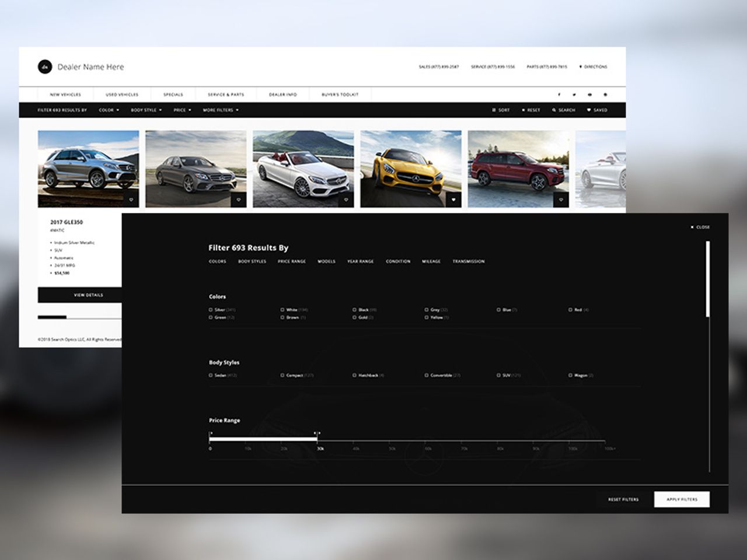Check the Brown color filter

282,317
